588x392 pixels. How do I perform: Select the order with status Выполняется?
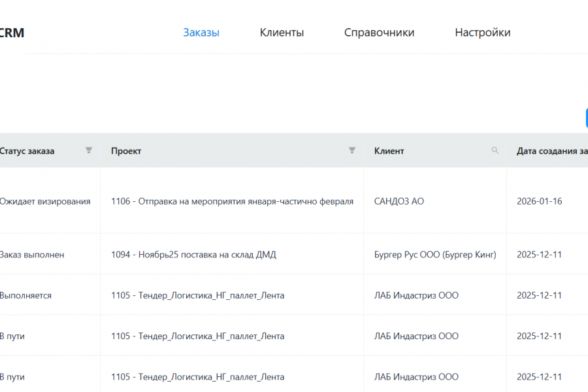pos(25,295)
